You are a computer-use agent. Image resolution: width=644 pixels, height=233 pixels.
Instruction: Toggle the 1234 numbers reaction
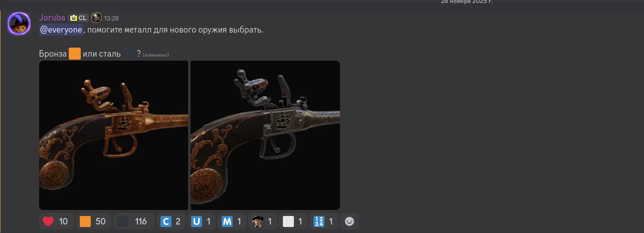(324, 221)
